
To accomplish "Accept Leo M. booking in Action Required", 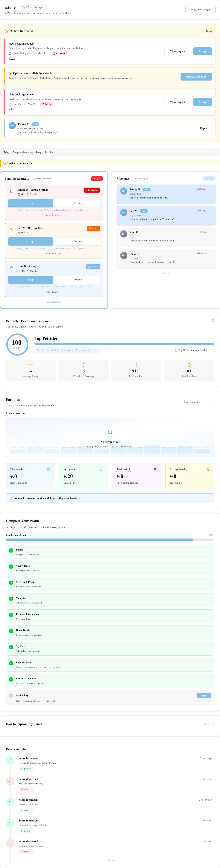I will tap(202, 102).
